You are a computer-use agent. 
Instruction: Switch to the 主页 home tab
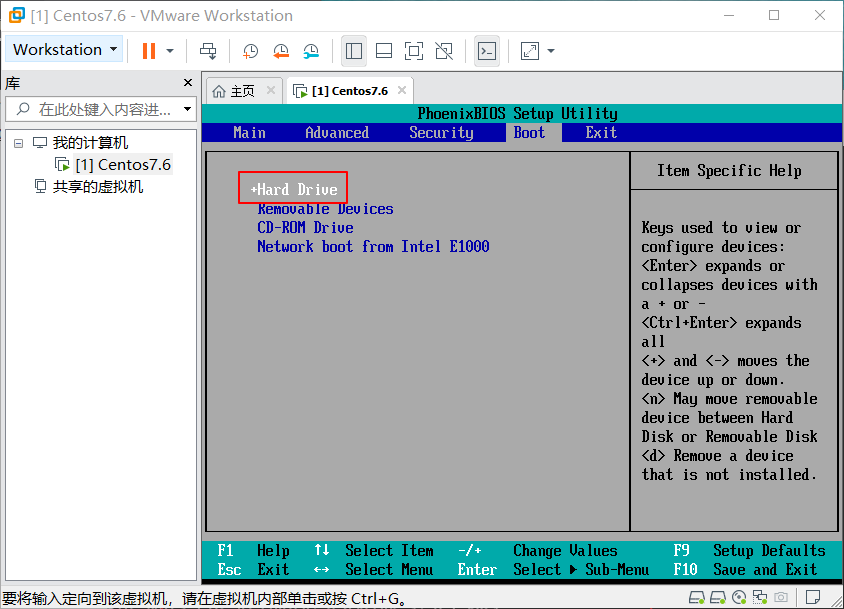point(242,91)
